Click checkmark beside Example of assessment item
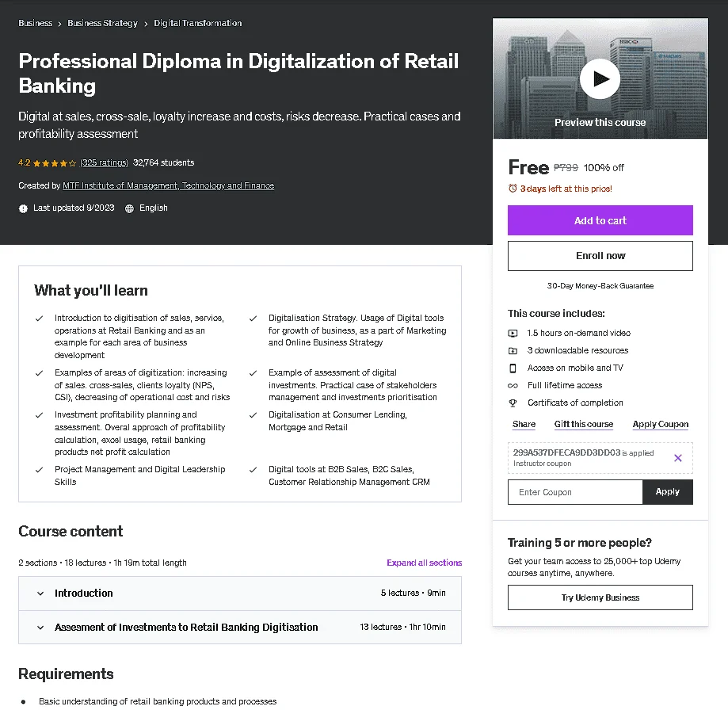The image size is (728, 710). (x=253, y=373)
